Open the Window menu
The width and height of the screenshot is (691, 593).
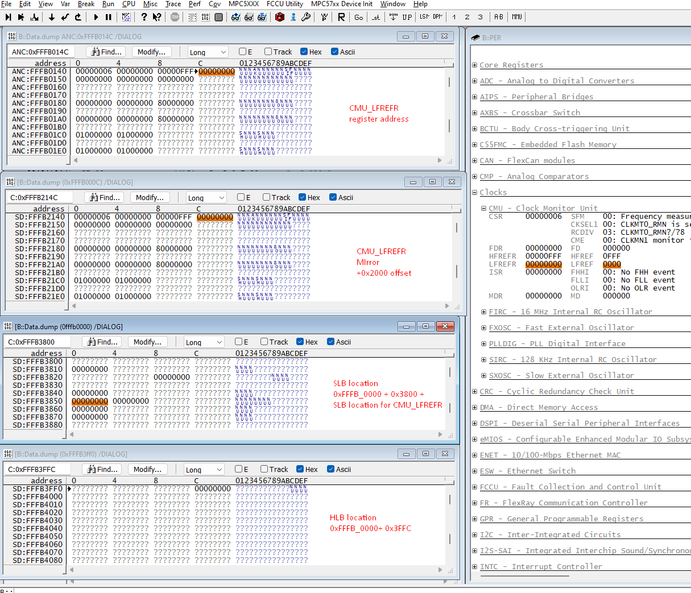click(393, 4)
